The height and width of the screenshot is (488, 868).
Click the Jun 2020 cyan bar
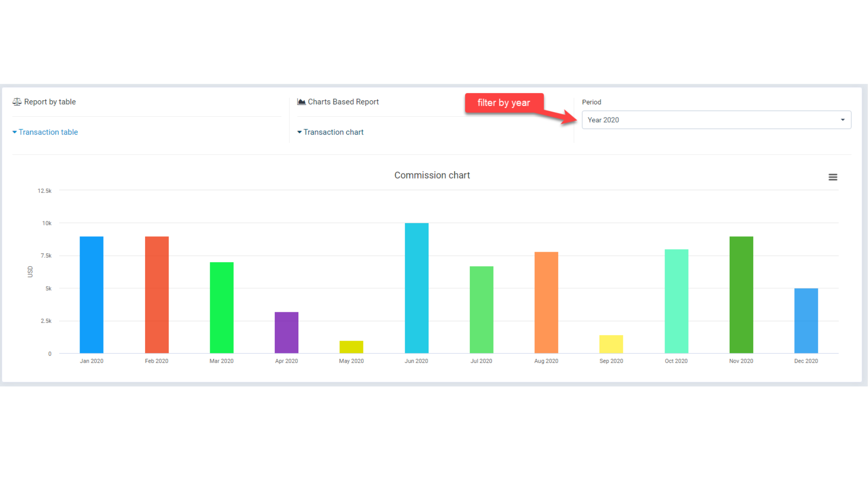(x=416, y=288)
